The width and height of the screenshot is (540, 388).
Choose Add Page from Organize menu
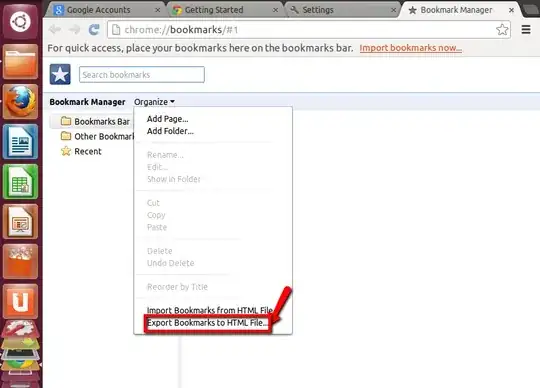click(x=167, y=119)
